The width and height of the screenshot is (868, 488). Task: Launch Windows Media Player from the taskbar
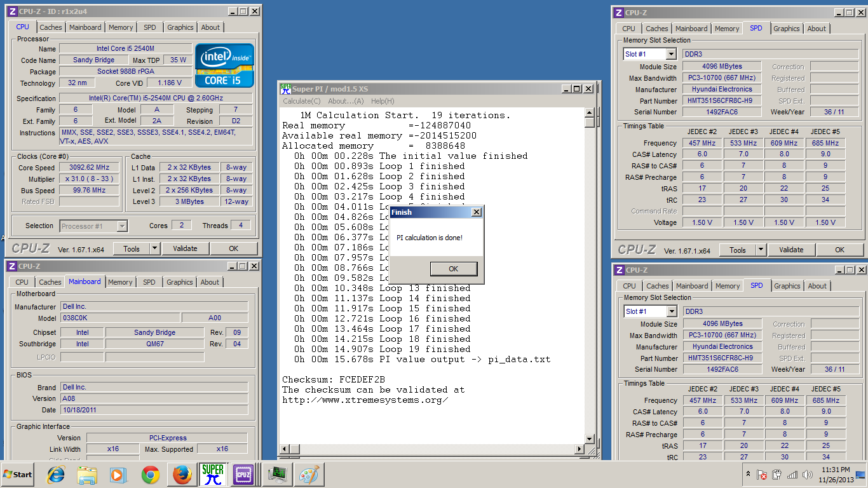click(118, 475)
